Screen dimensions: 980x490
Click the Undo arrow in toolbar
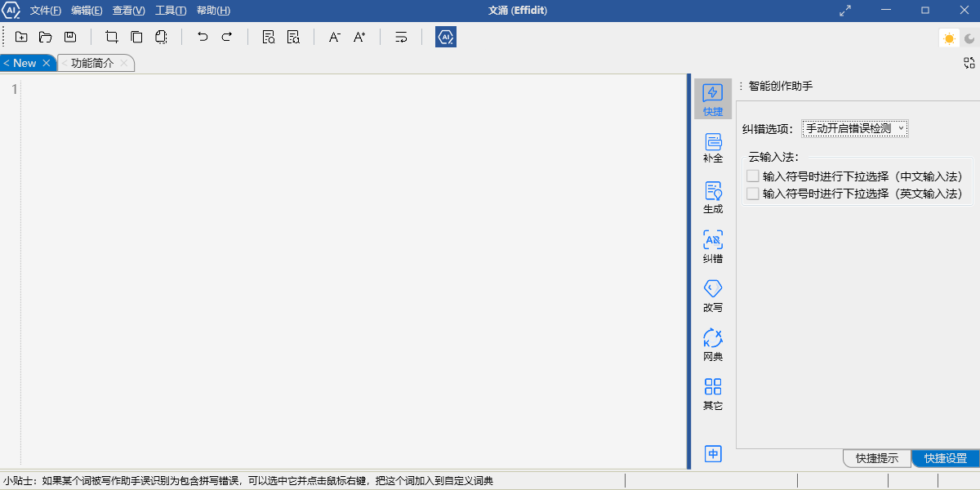202,36
